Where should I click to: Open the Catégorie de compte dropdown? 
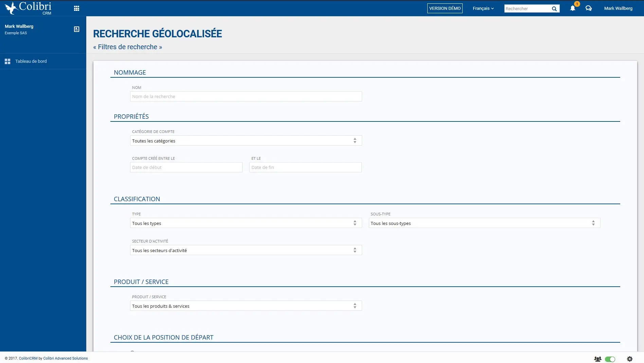246,141
